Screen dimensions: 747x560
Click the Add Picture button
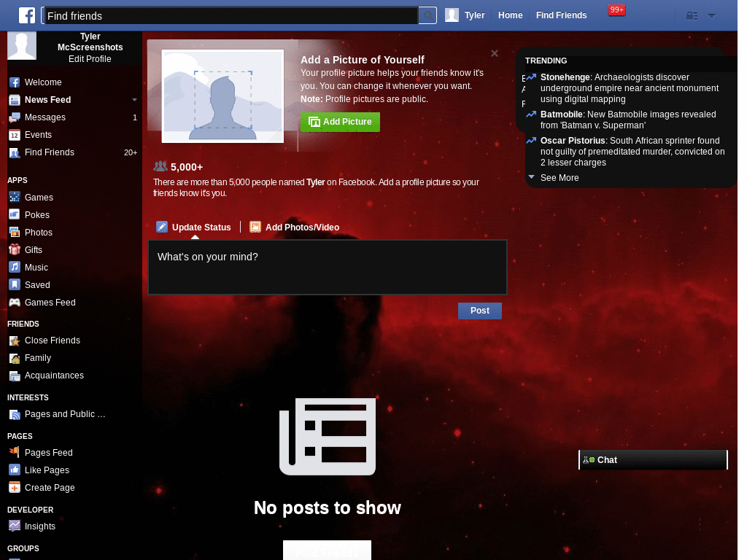click(340, 122)
